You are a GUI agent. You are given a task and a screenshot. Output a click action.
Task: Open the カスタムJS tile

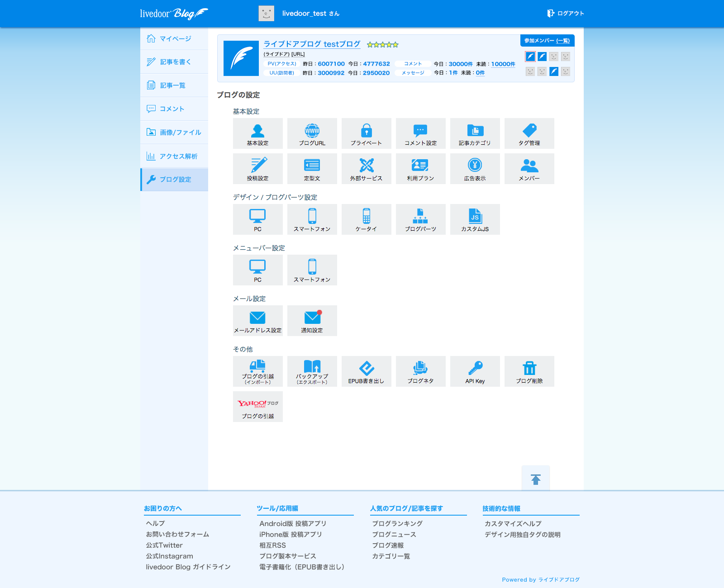pyautogui.click(x=475, y=219)
